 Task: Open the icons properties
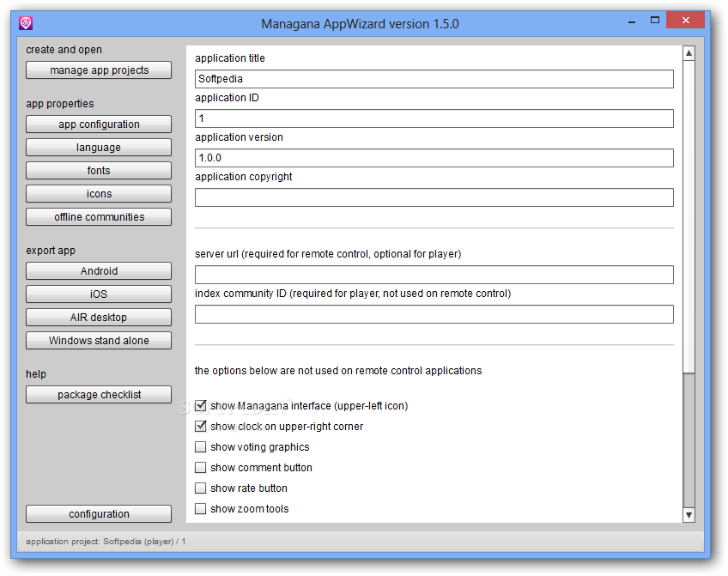pos(99,194)
